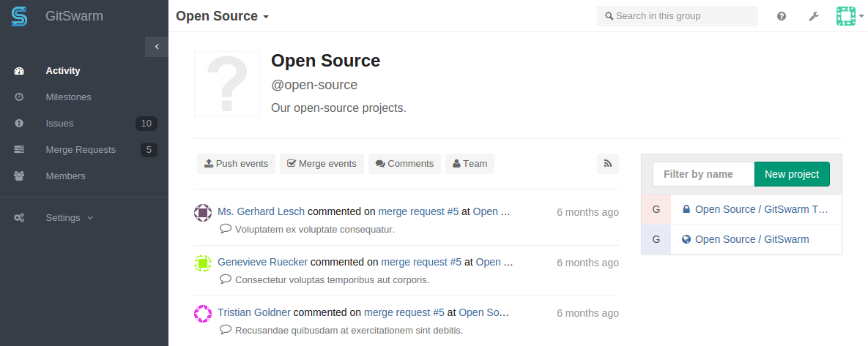
Task: Click Genevieve Ruecker's green avatar
Action: click(x=203, y=263)
